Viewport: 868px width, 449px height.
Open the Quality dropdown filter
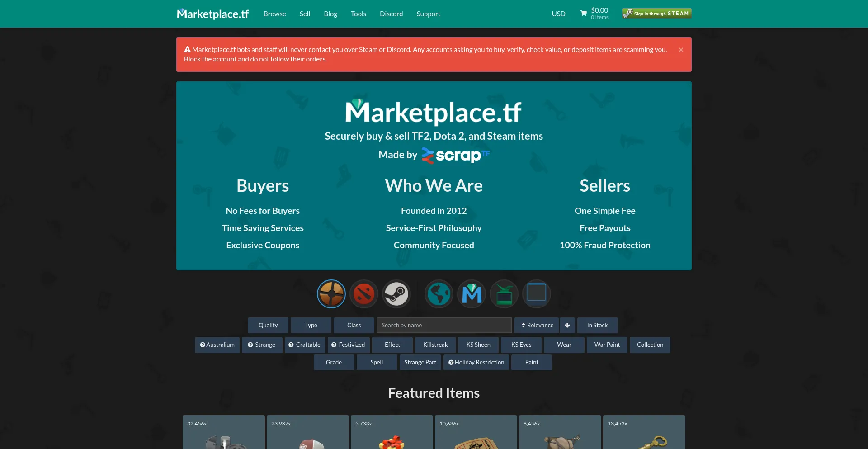(268, 325)
